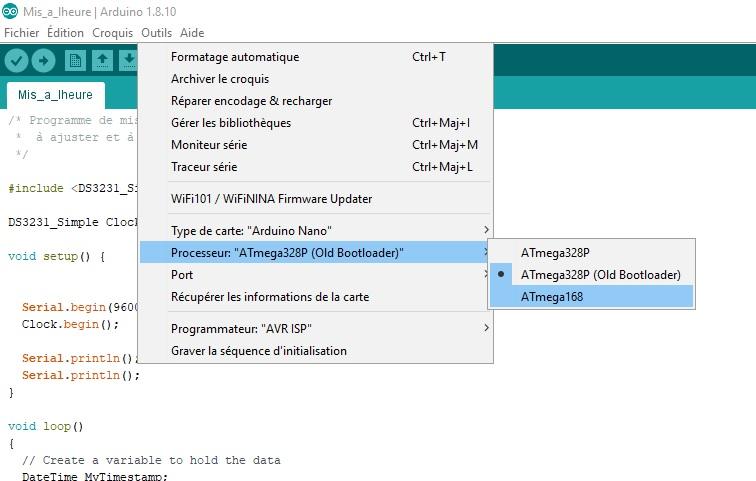Select the ATmega328P processor option
Screen dimensions: 756x481
(592, 253)
